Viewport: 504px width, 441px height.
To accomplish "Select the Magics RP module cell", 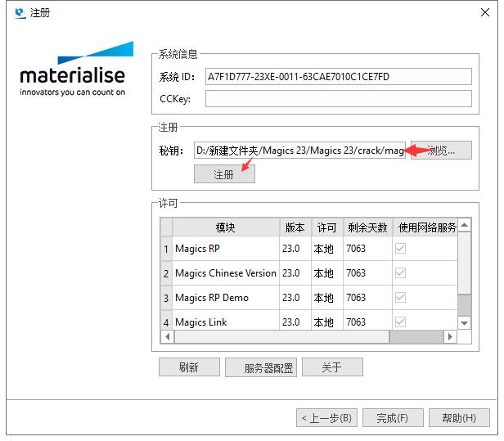I will tap(226, 249).
